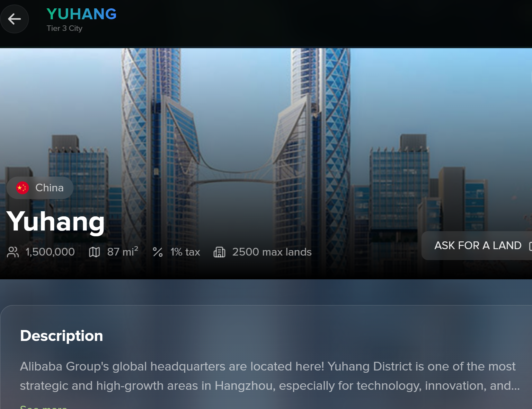Image resolution: width=532 pixels, height=409 pixels.
Task: Click the 2500 max lands label
Action: (272, 252)
